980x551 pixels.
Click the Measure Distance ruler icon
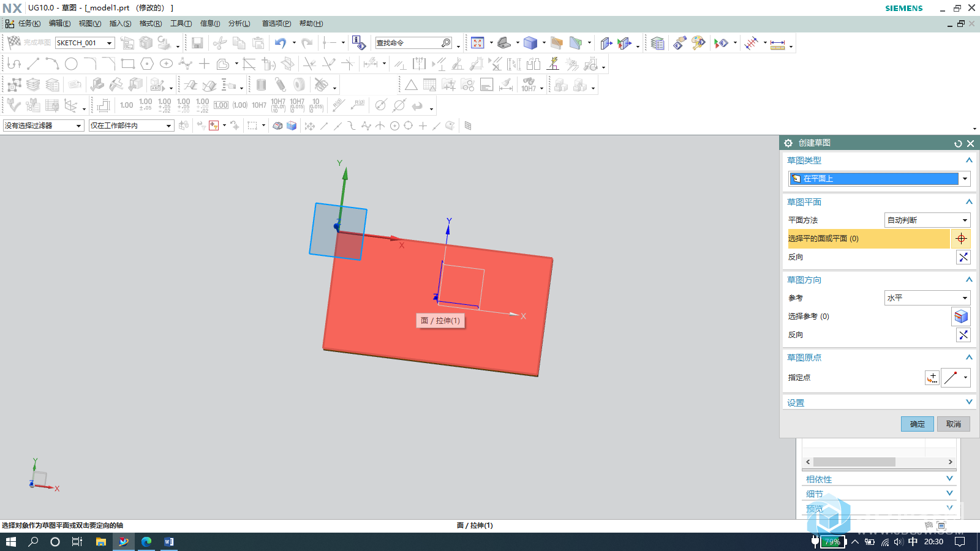(x=777, y=43)
